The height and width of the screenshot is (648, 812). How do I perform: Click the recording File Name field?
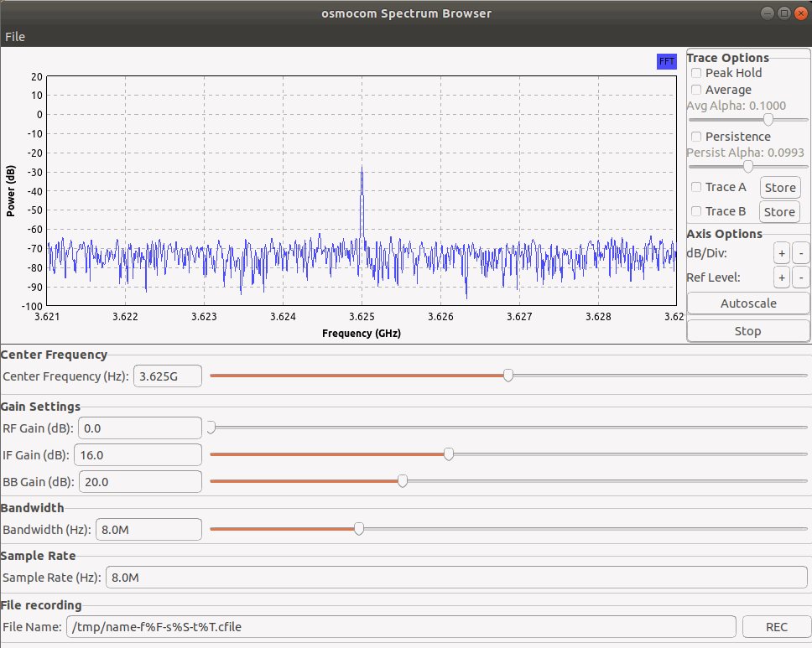click(x=403, y=626)
